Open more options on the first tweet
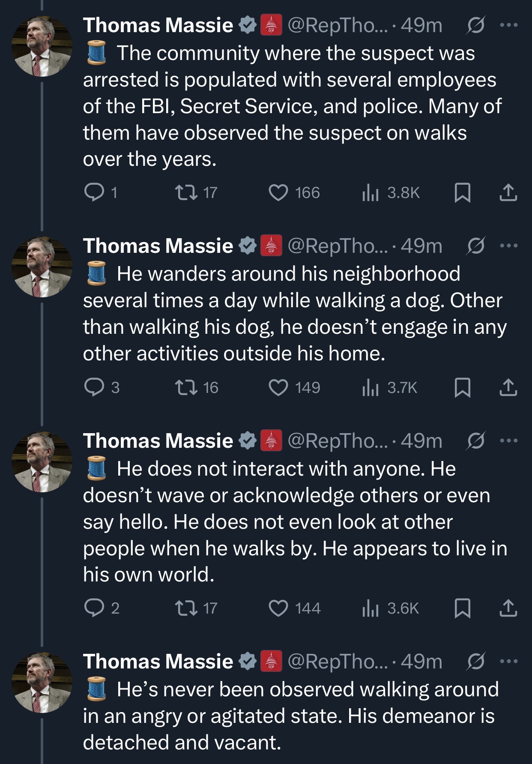This screenshot has height=764, width=532. 509,25
